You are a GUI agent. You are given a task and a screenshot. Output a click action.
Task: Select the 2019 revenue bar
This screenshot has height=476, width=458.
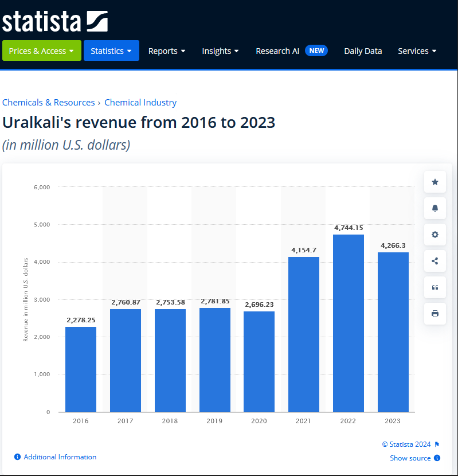click(x=215, y=360)
